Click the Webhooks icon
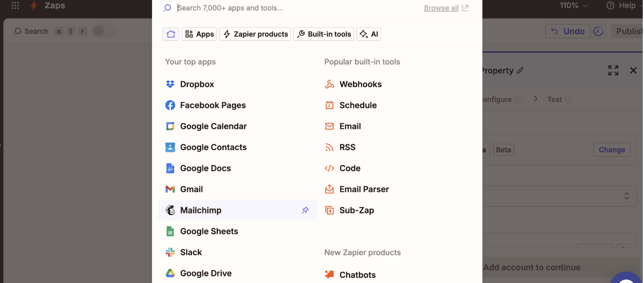This screenshot has width=644, height=283. [x=329, y=84]
